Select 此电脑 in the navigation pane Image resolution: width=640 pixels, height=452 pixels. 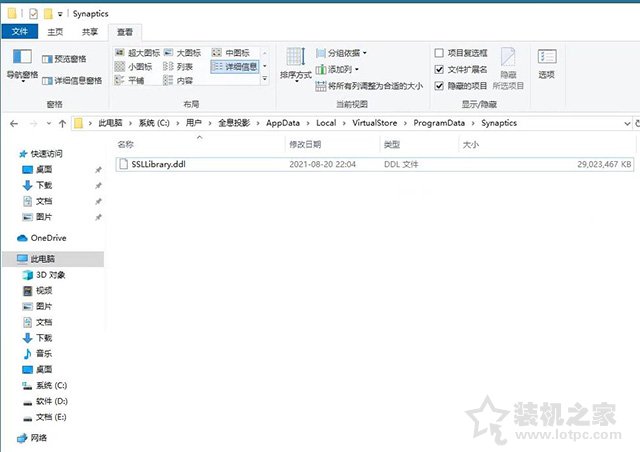pyautogui.click(x=53, y=259)
